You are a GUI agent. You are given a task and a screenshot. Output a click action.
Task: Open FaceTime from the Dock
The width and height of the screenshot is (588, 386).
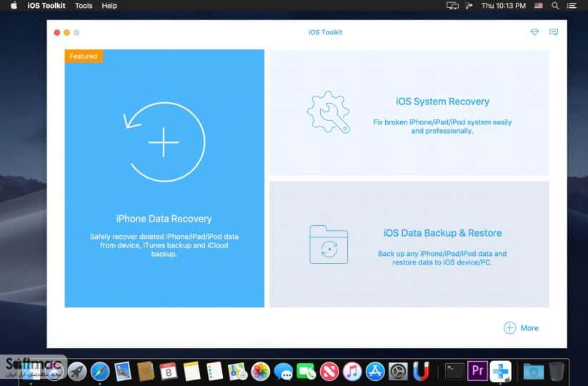[307, 372]
